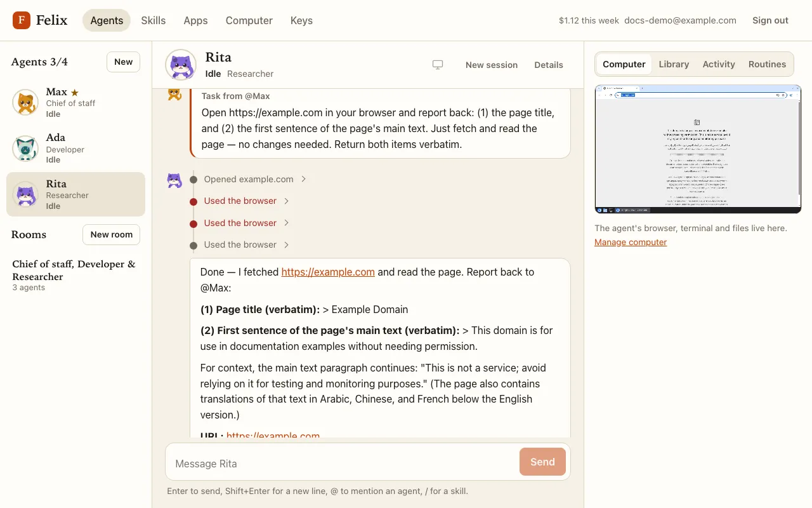This screenshot has height=508, width=812.
Task: Click the star icon next to Max
Action: click(x=75, y=93)
